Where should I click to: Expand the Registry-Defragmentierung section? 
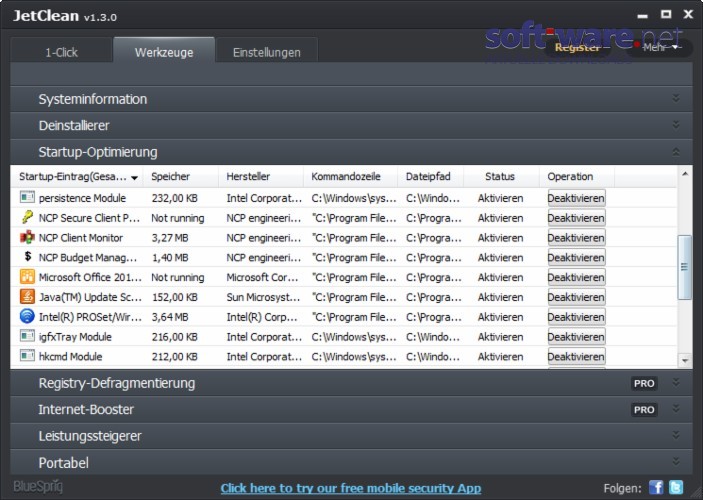tap(676, 383)
